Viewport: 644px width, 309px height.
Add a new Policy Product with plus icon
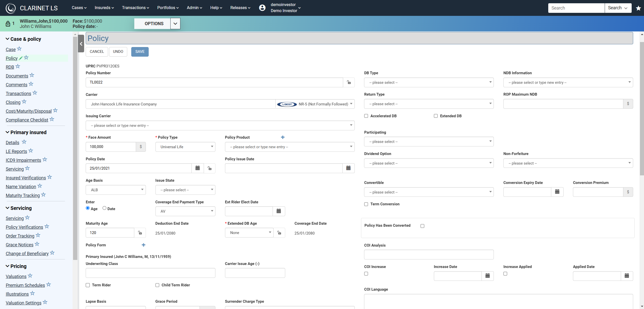[x=283, y=137]
